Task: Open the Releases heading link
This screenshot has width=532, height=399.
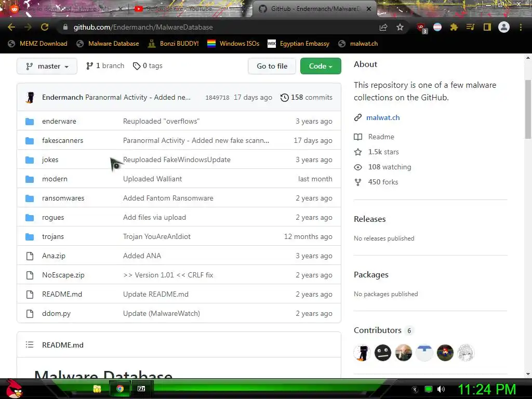Action: (x=369, y=219)
